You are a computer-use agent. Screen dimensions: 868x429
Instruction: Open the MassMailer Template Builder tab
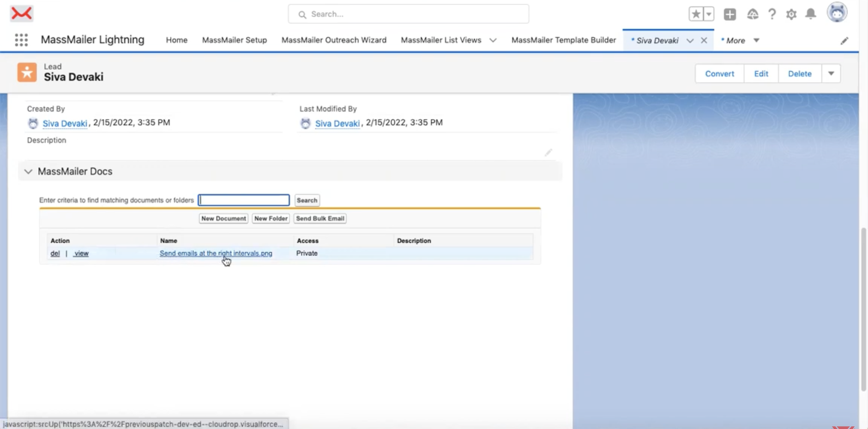pyautogui.click(x=564, y=40)
